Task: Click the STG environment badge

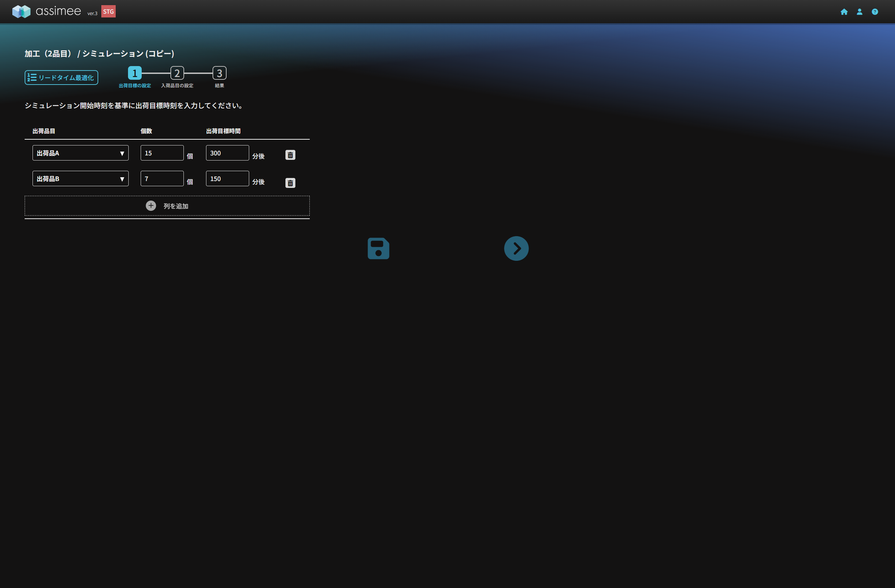Action: coord(108,11)
